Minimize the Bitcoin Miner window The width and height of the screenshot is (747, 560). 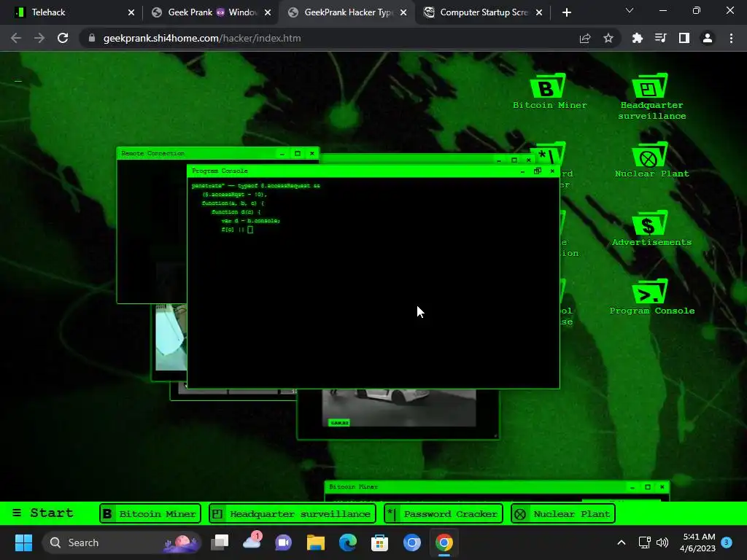pos(632,487)
